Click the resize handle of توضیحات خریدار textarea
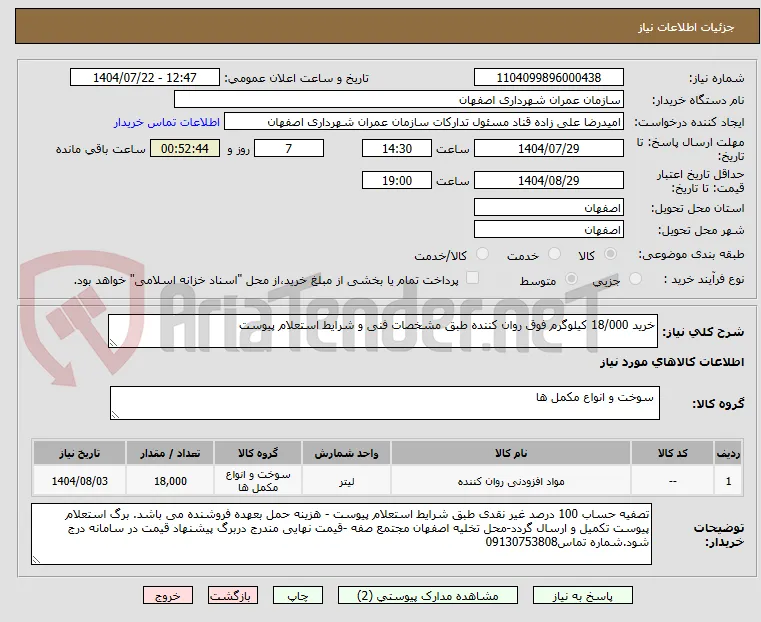The image size is (761, 622). [36, 559]
